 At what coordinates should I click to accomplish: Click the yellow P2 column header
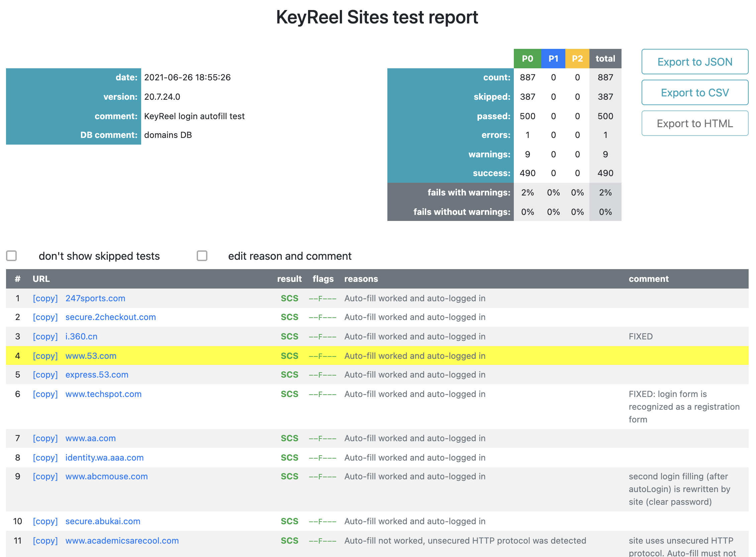(x=577, y=59)
